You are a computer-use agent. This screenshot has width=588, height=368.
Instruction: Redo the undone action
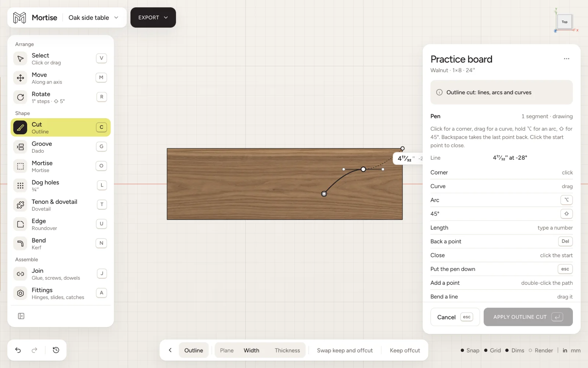pos(35,350)
